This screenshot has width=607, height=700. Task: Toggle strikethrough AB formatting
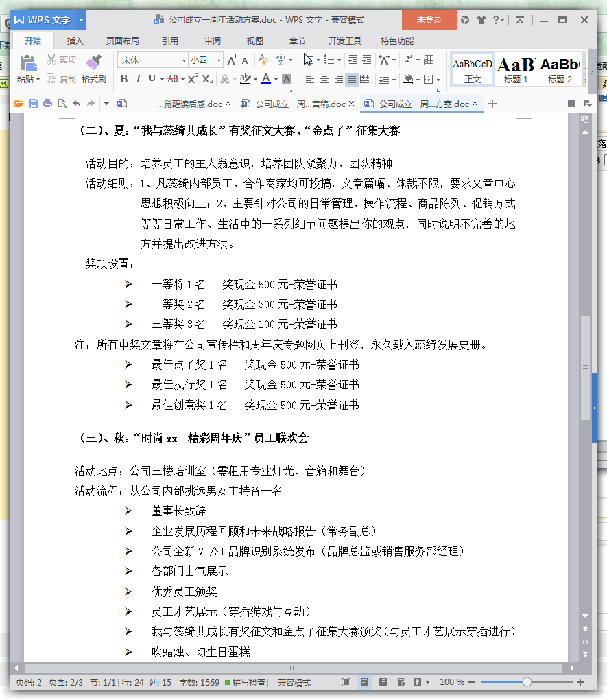pos(173,79)
